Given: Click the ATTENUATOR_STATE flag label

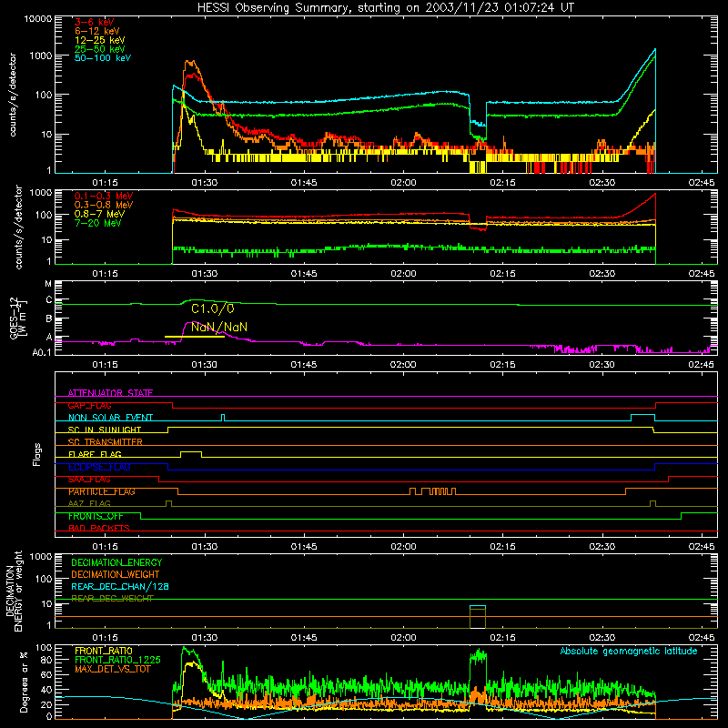Looking at the screenshot, I should (x=110, y=393).
